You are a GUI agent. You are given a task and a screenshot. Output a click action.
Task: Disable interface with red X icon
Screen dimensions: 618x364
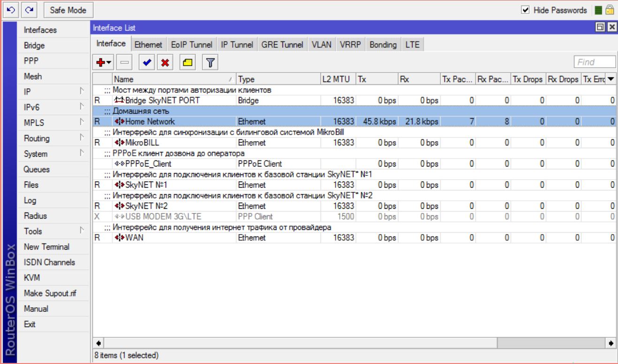point(165,62)
